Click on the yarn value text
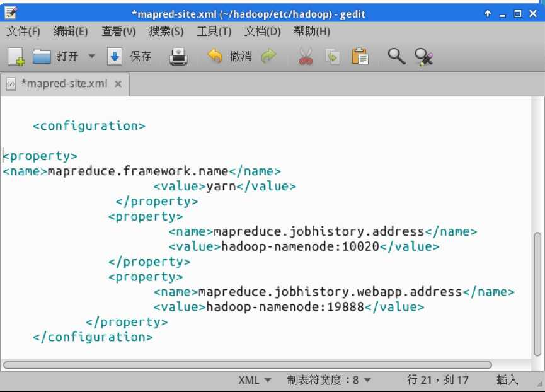The image size is (545, 392). [x=221, y=187]
